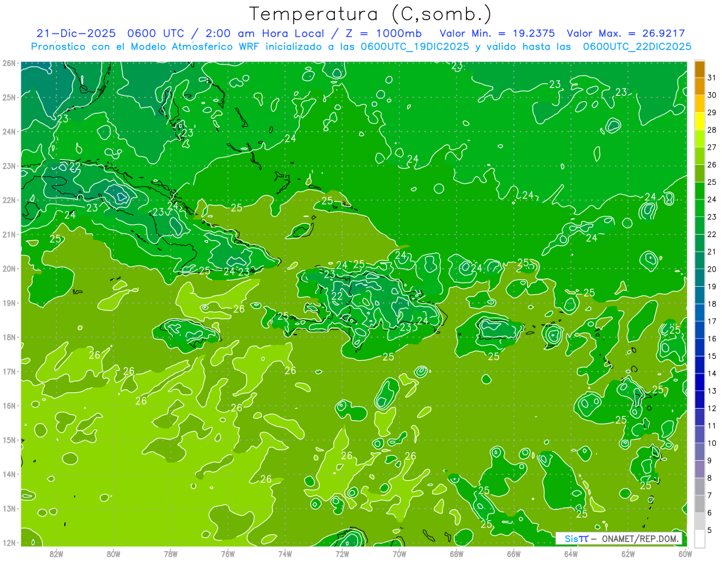Click the color scale label 8
728x562 pixels.
pos(710,478)
